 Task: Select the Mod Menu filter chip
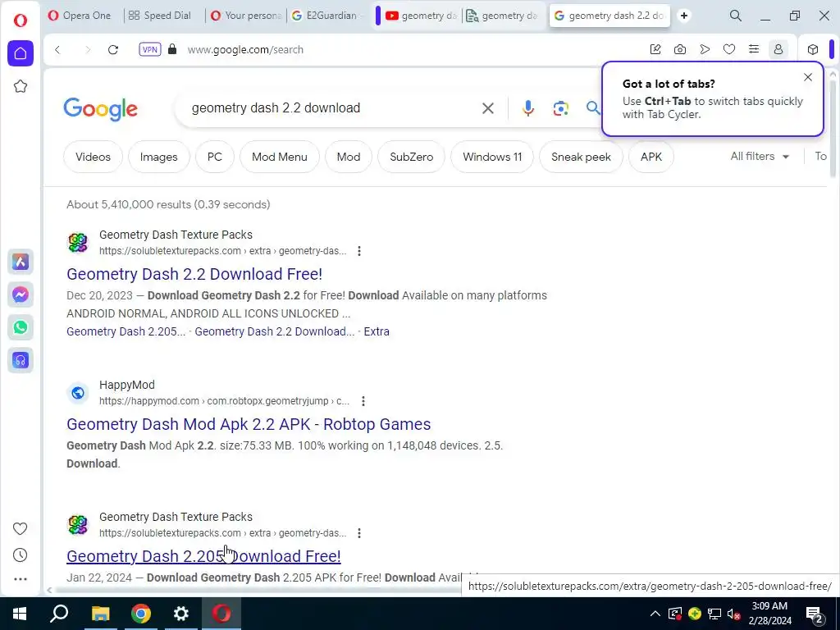(x=280, y=157)
